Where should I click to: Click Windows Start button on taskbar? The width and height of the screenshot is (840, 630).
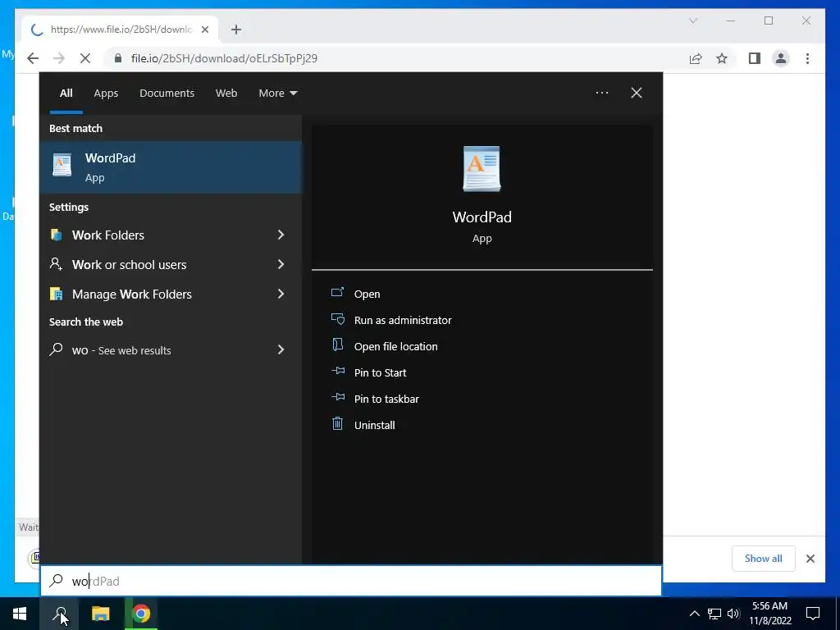[x=20, y=614]
